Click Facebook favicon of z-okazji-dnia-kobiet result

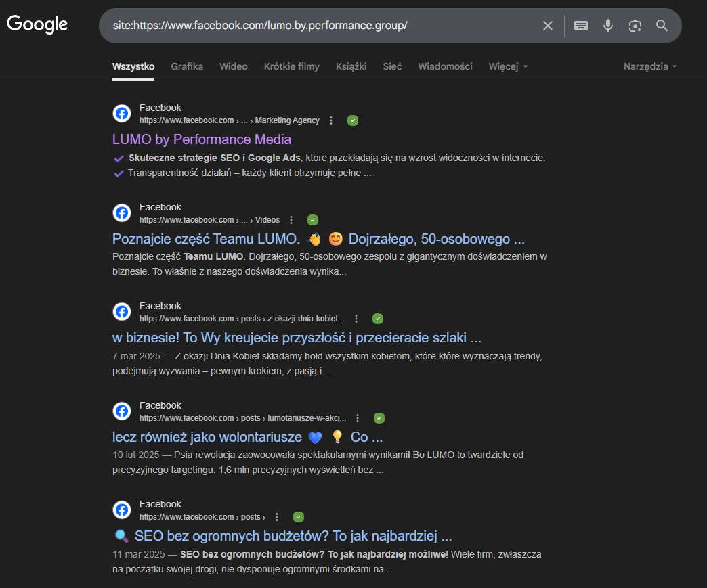pos(122,312)
